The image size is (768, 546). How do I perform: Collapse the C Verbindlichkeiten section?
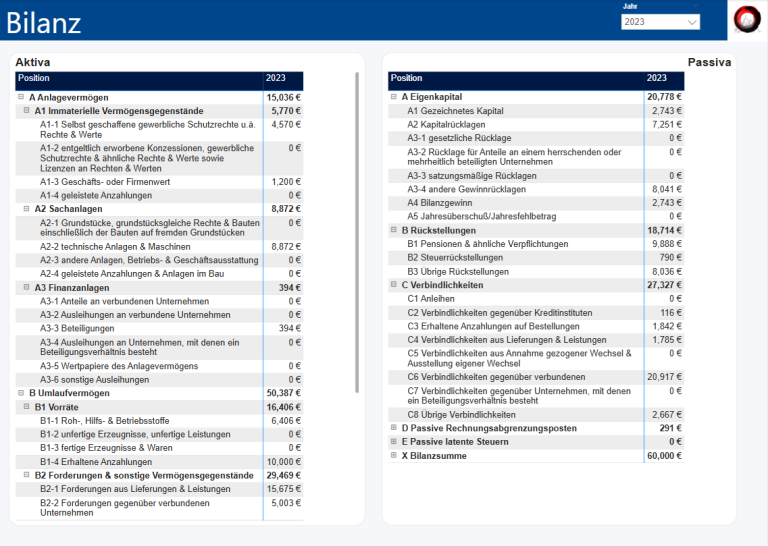(394, 285)
